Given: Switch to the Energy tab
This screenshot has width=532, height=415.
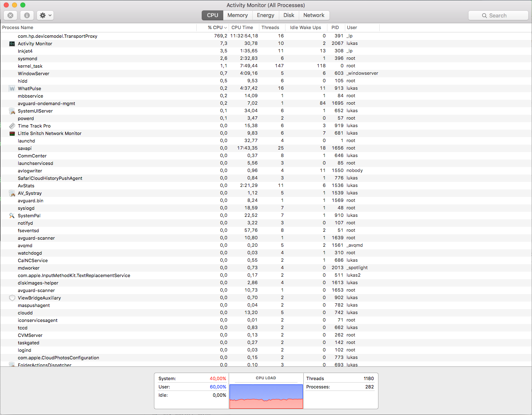Looking at the screenshot, I should [265, 15].
